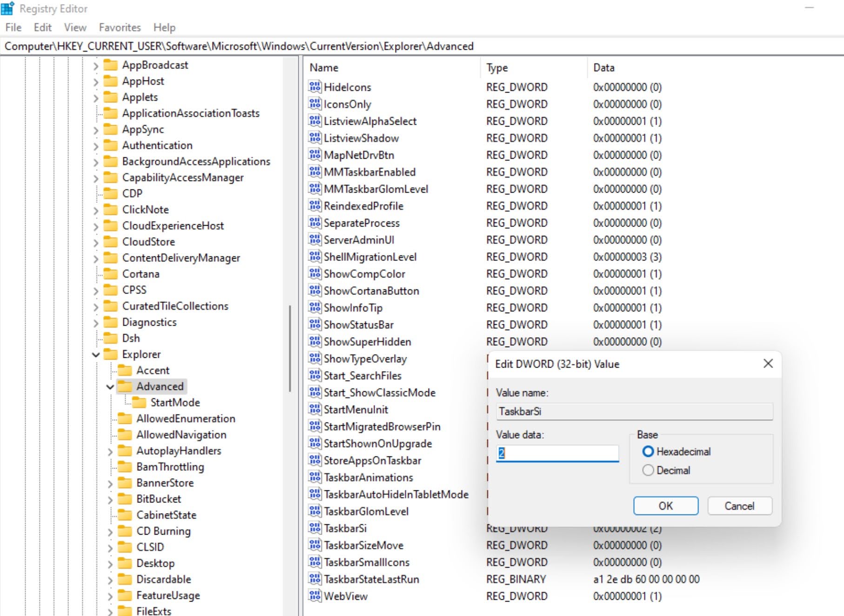Click the StoreAppsOnTaskbar value icon

315,460
